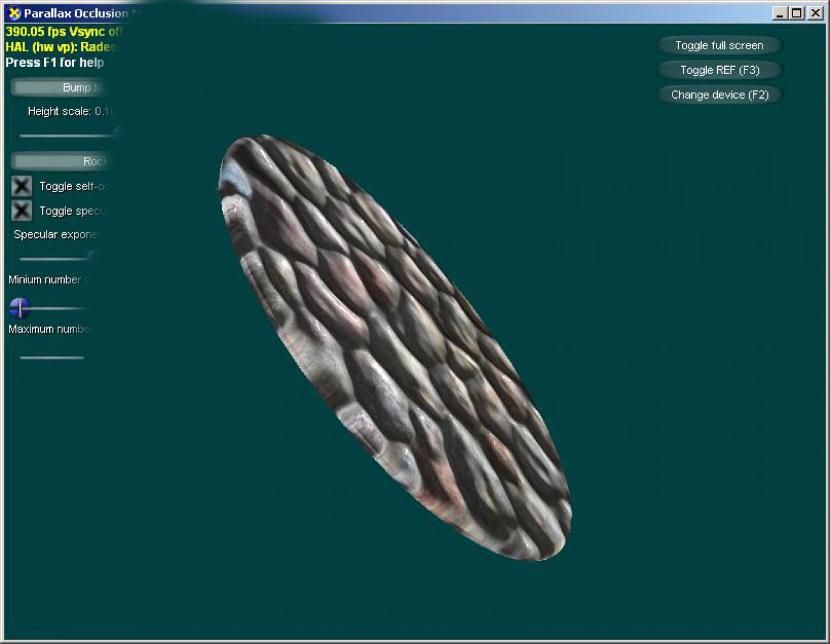Click the Minimum number slider handle
The image size is (830, 644).
click(x=20, y=308)
